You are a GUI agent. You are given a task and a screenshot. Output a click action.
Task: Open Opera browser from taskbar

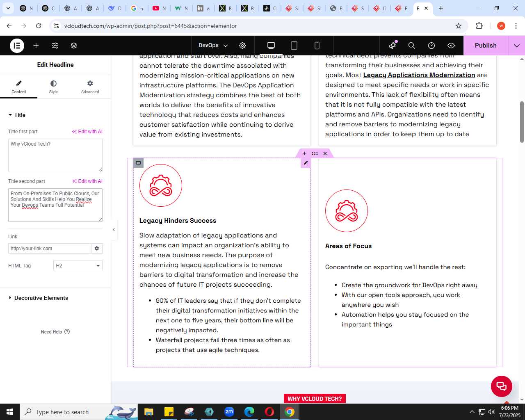[x=269, y=412]
